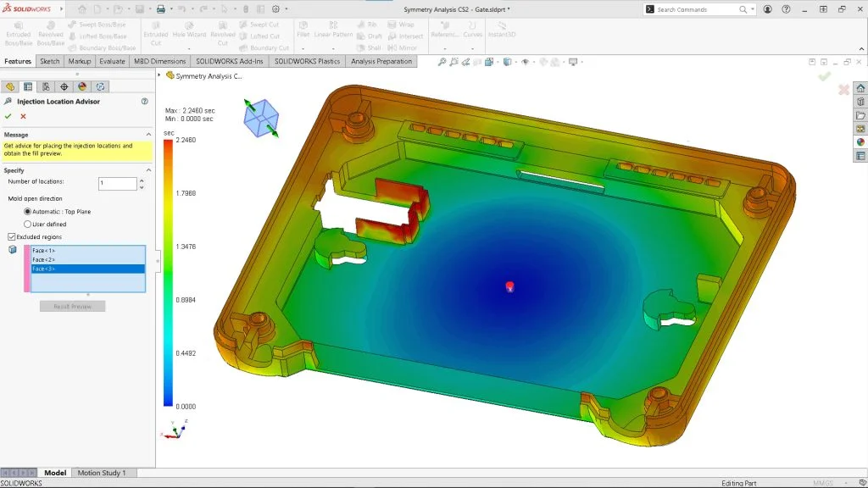Open the DimXpertManager crosshair tab icon
The image size is (868, 488).
click(x=64, y=86)
